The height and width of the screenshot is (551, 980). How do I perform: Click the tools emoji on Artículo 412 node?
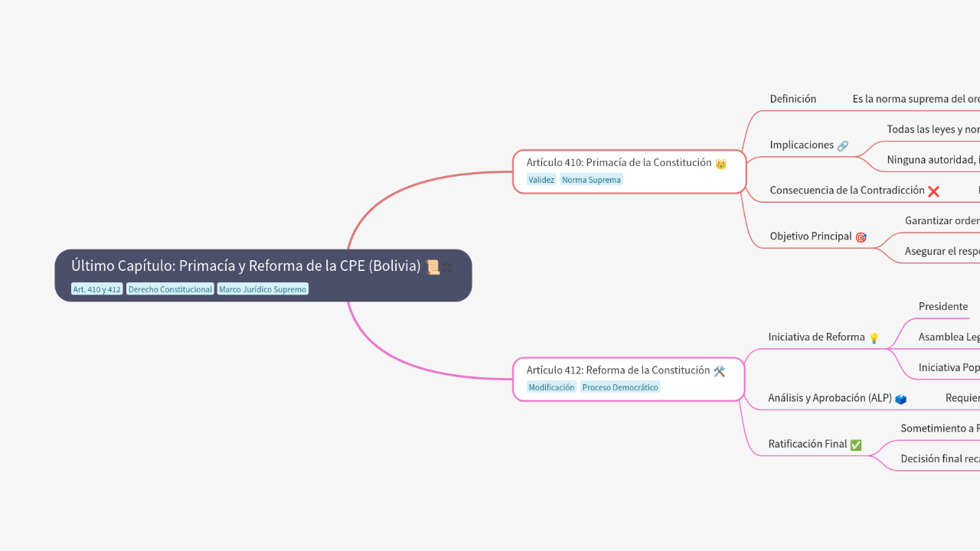tap(719, 370)
